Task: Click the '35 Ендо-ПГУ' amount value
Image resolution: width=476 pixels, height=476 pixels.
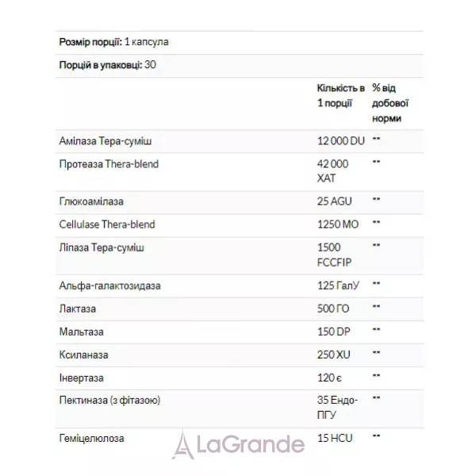Action: [x=338, y=408]
